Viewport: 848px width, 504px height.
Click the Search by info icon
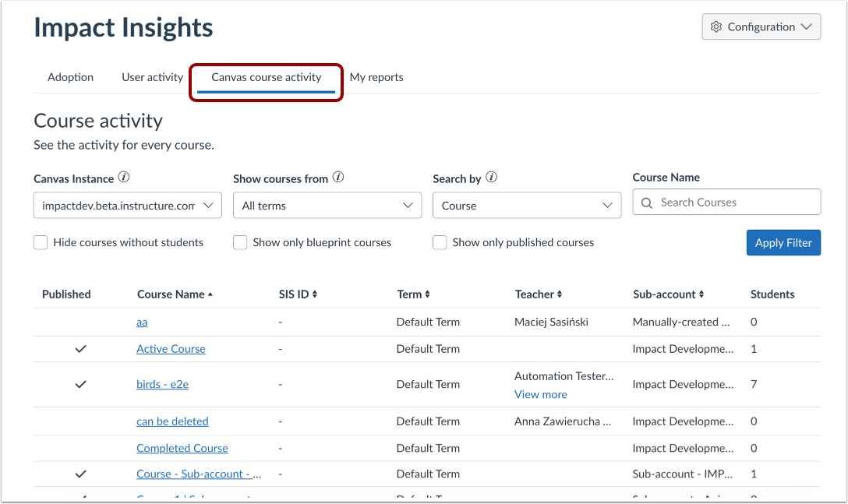(x=491, y=178)
